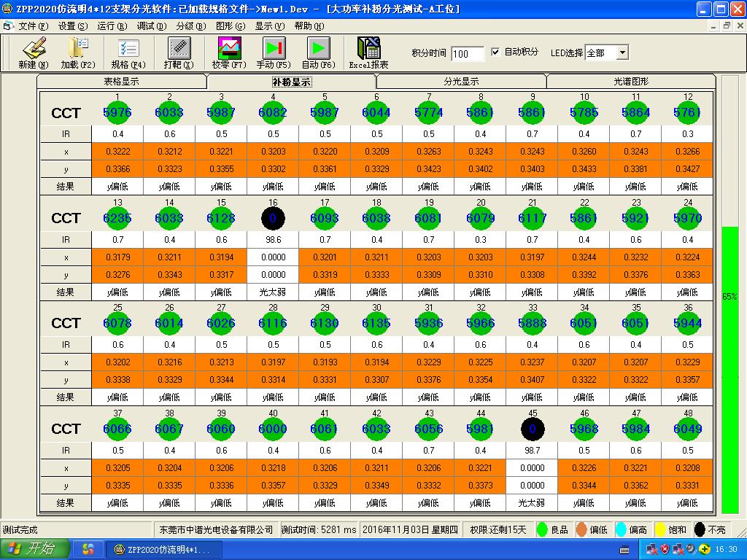Click LED 28 indicator showing 6116
Image resolution: width=747 pixels, height=560 pixels.
[x=273, y=323]
